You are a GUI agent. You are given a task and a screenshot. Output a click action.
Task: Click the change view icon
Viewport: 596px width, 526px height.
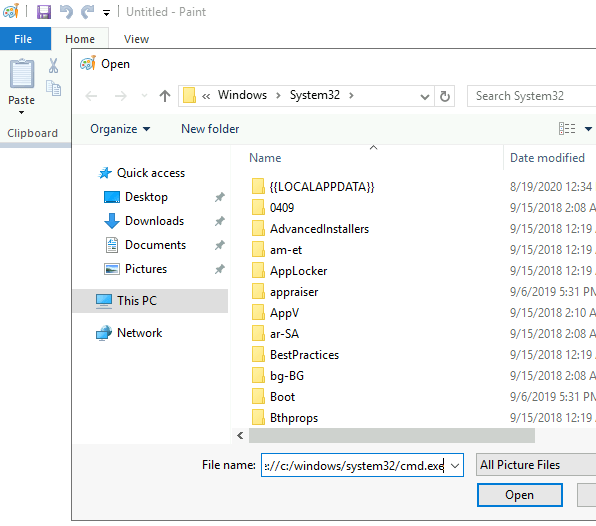tap(567, 128)
